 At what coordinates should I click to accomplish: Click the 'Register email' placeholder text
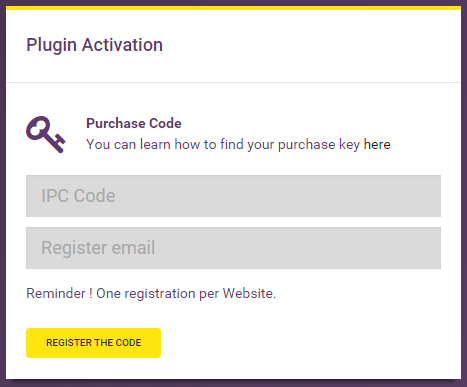pos(98,248)
